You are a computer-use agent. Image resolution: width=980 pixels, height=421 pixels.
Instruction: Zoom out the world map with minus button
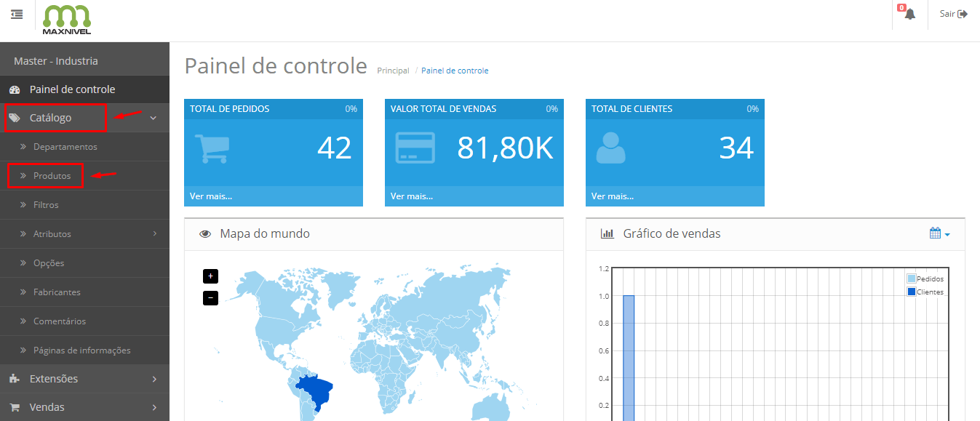(210, 297)
